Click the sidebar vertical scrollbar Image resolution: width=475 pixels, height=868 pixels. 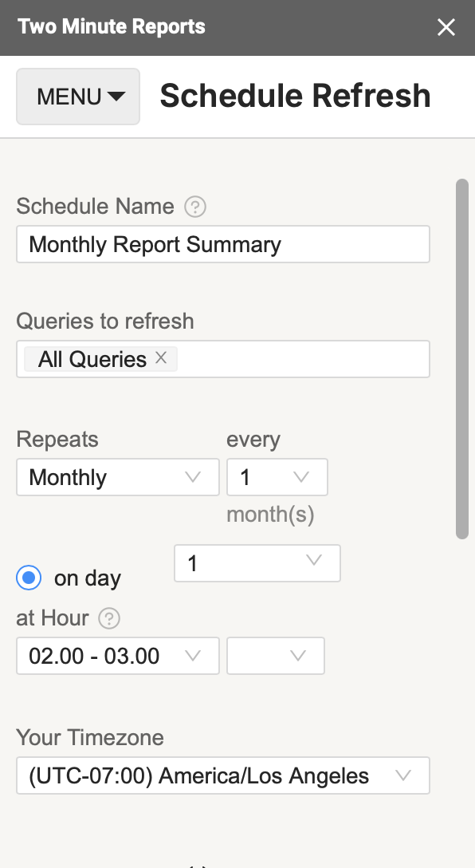coord(462,359)
